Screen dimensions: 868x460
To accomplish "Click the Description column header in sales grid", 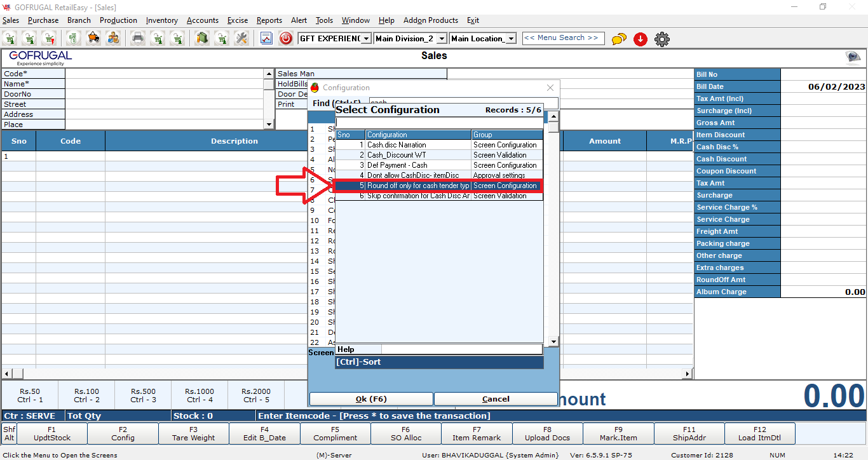I will 234,141.
